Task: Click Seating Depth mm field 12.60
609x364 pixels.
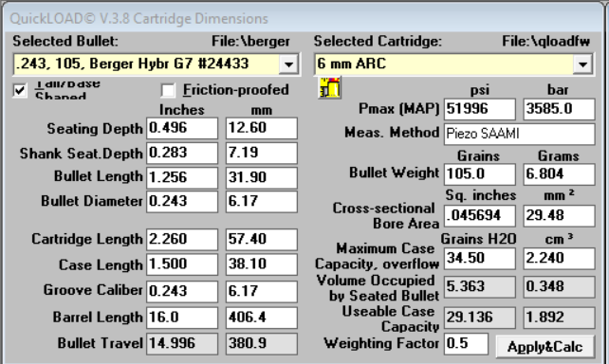Action: coord(262,128)
